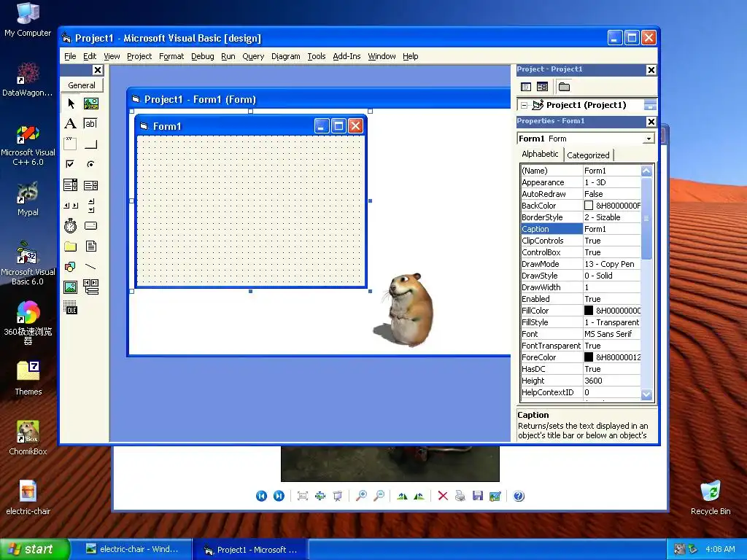Select the OLE tool
Image resolution: width=747 pixels, height=560 pixels.
(71, 308)
